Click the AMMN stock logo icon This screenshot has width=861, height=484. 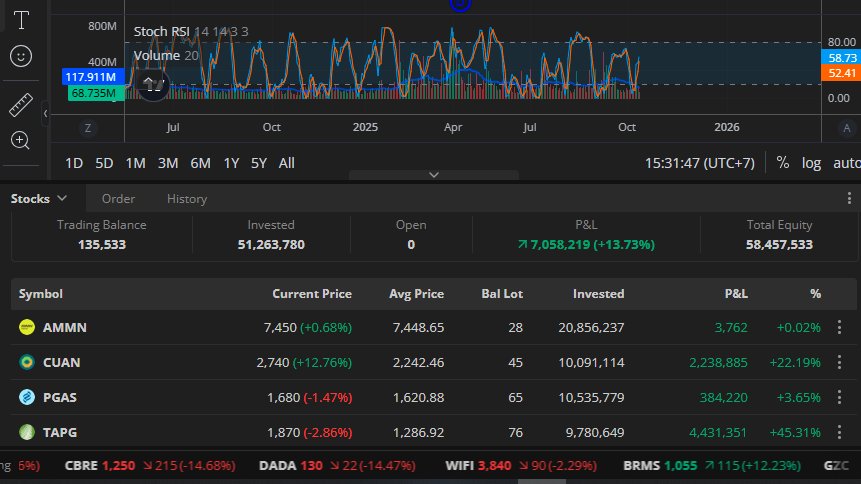pyautogui.click(x=27, y=327)
